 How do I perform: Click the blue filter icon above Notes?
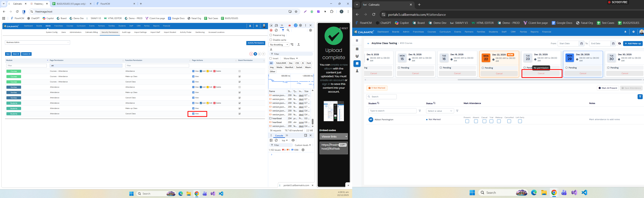tap(640, 97)
